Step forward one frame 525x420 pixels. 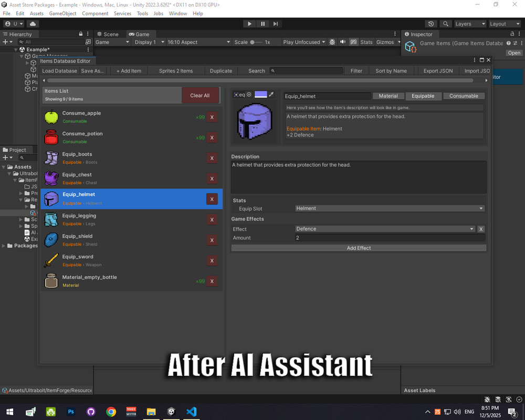coord(275,24)
